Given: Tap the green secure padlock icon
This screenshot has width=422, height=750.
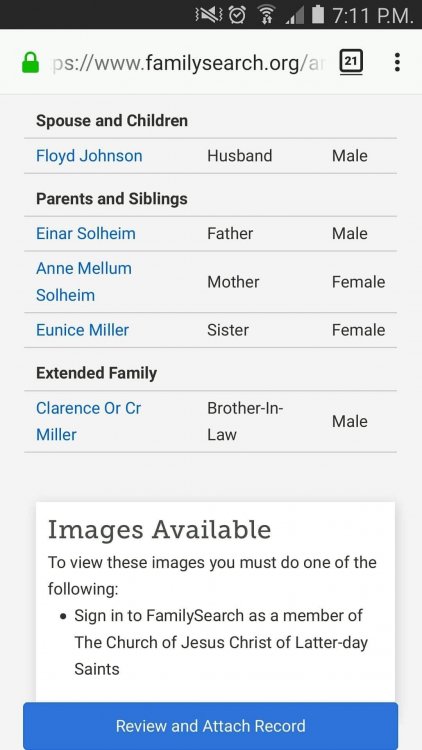Looking at the screenshot, I should [x=31, y=63].
